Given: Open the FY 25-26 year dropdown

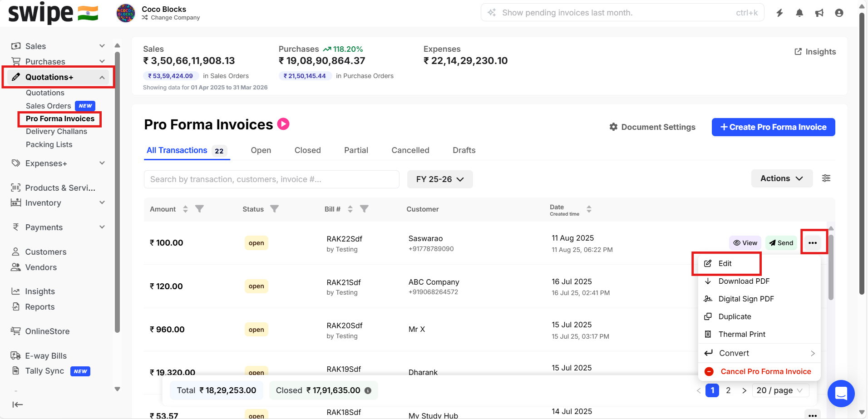Looking at the screenshot, I should (x=439, y=179).
